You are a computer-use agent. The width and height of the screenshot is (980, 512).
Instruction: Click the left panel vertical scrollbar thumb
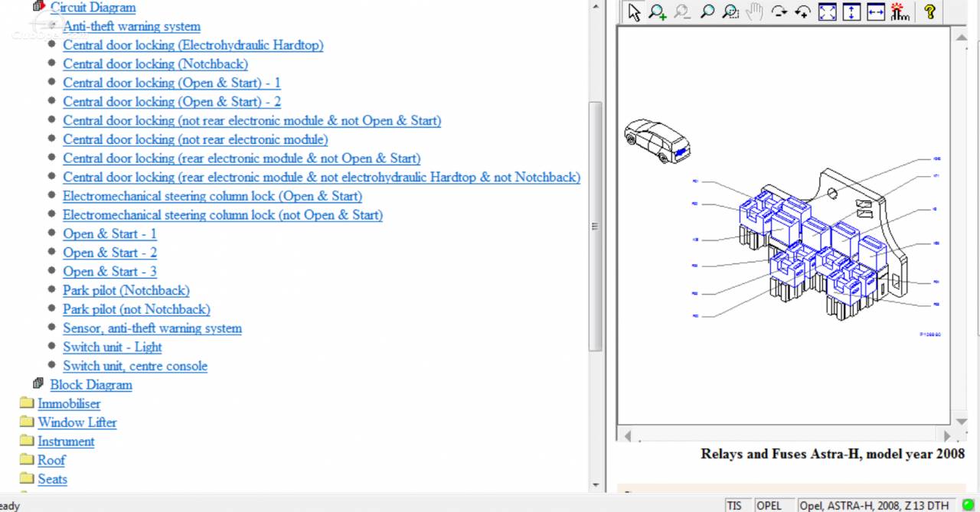tap(596, 227)
